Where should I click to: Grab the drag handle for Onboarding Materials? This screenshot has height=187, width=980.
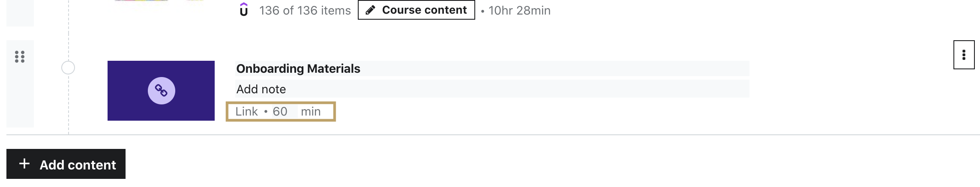click(20, 57)
